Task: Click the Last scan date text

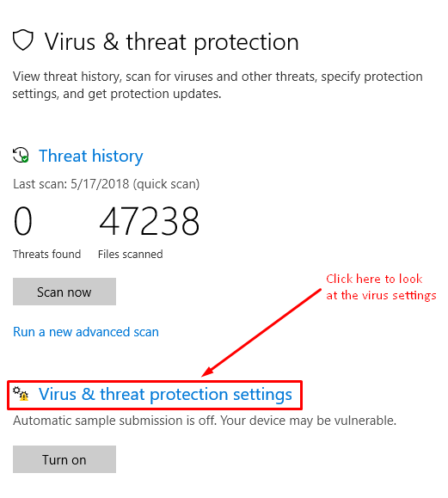Action: pos(106,184)
